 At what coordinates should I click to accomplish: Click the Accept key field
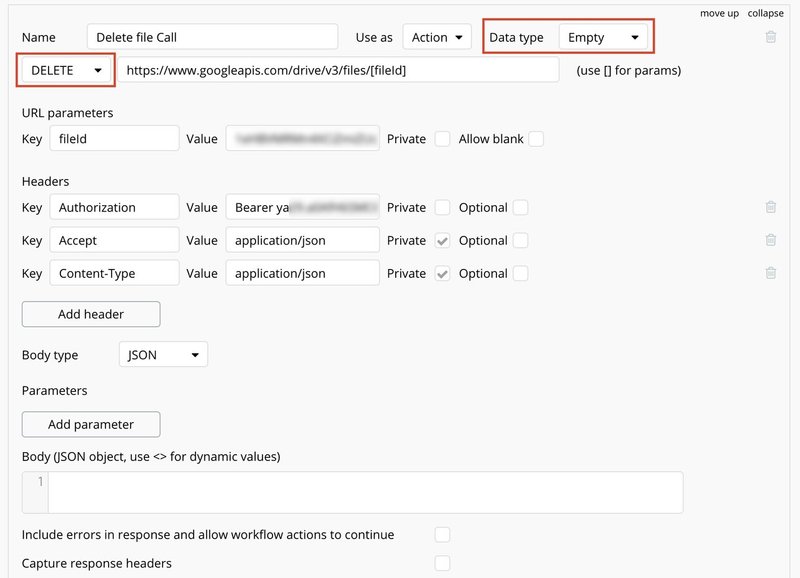(114, 240)
